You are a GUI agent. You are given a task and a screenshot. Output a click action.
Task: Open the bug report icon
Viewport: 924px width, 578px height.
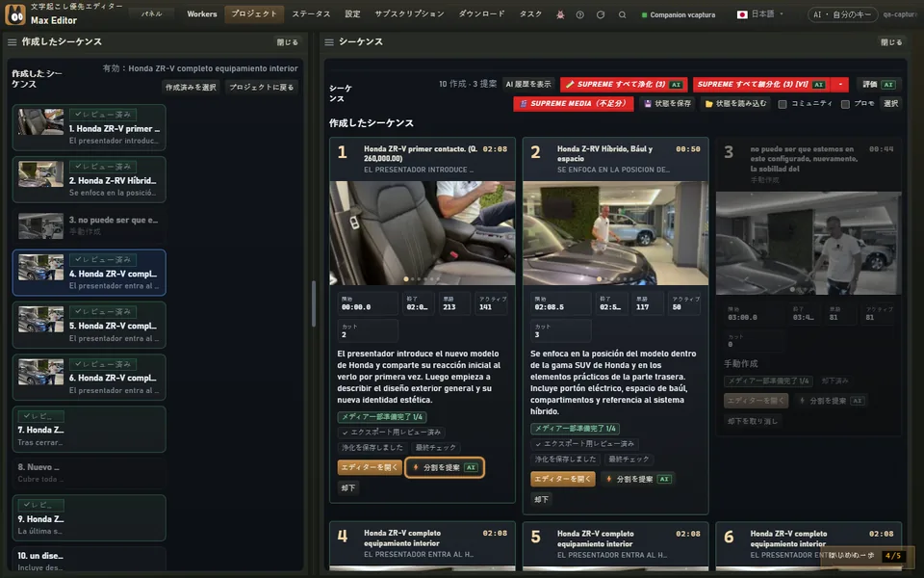click(x=560, y=14)
